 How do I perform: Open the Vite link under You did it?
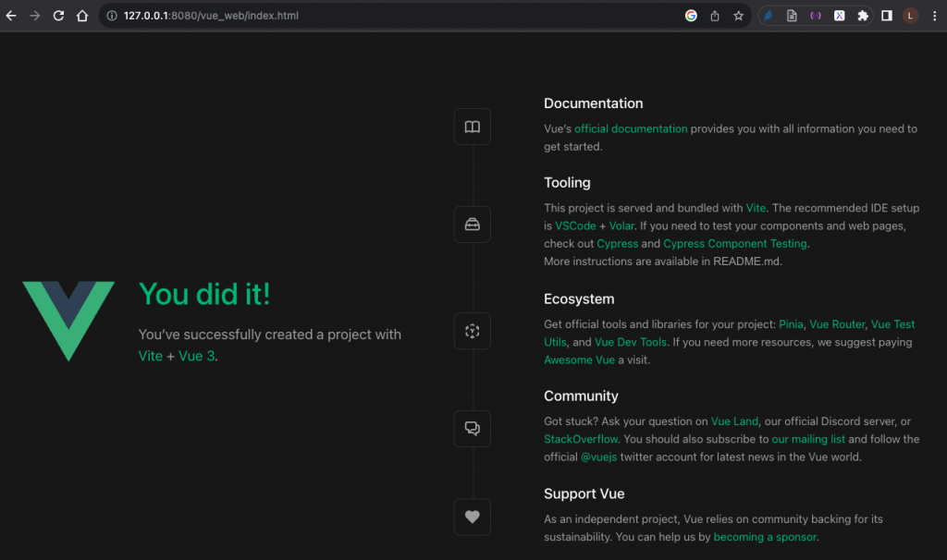151,356
